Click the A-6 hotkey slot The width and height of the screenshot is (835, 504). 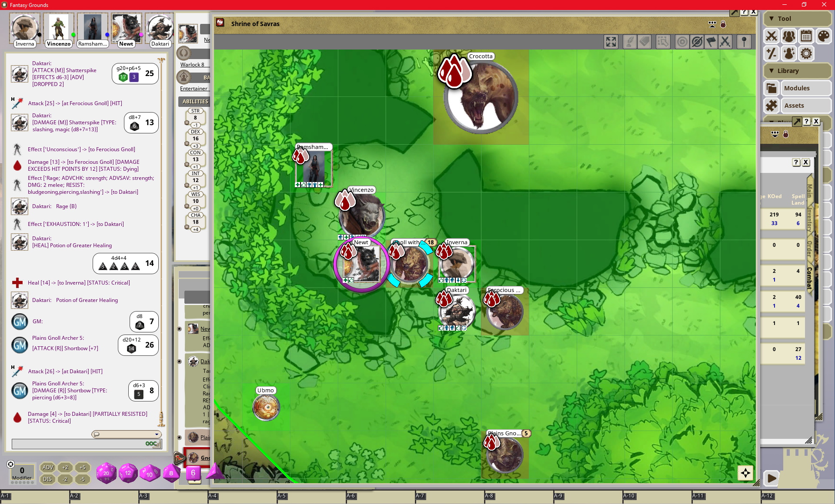(381, 497)
